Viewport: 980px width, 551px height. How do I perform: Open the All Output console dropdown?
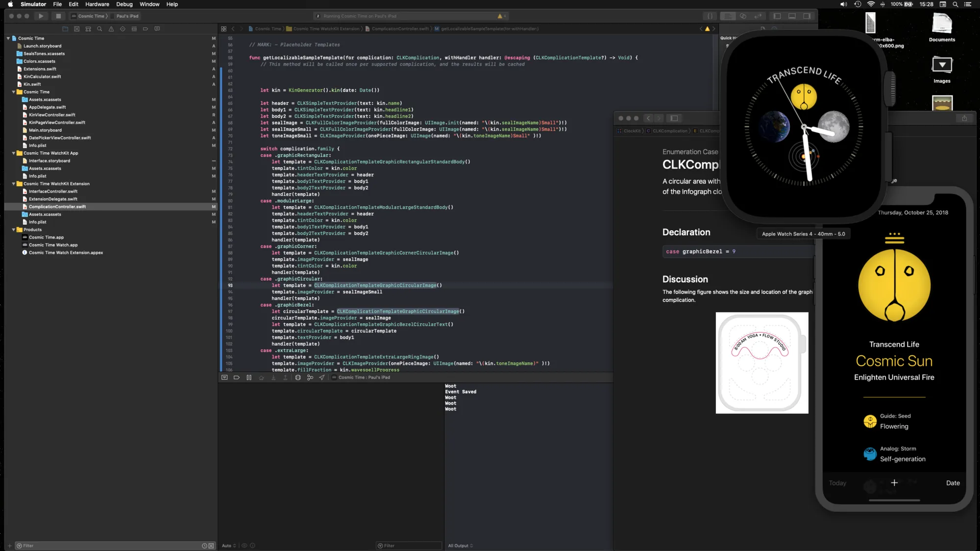pyautogui.click(x=460, y=546)
